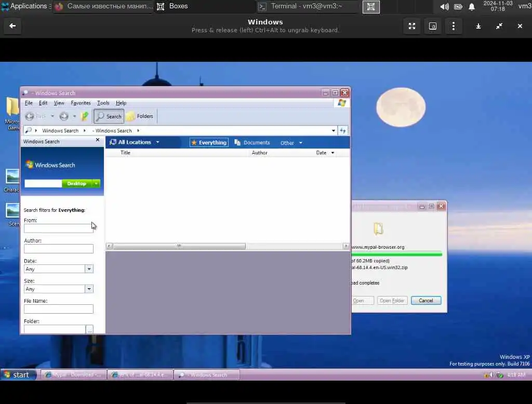Sort results by Date column
Image resolution: width=532 pixels, height=404 pixels.
tap(321, 153)
